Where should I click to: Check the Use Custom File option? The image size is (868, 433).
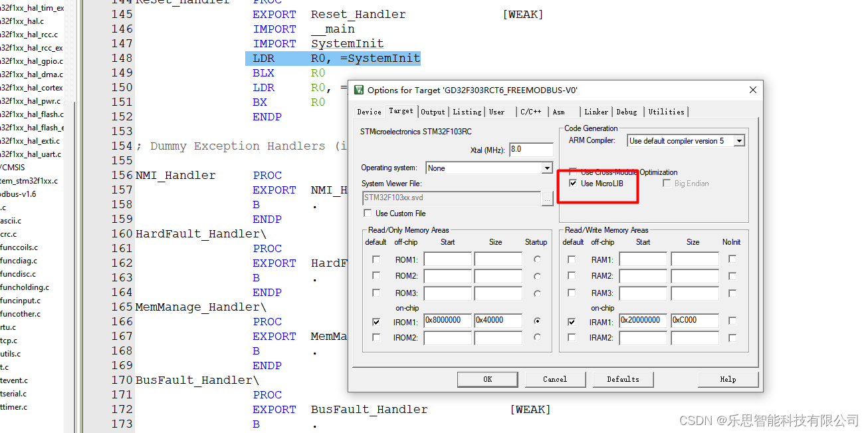(x=368, y=213)
